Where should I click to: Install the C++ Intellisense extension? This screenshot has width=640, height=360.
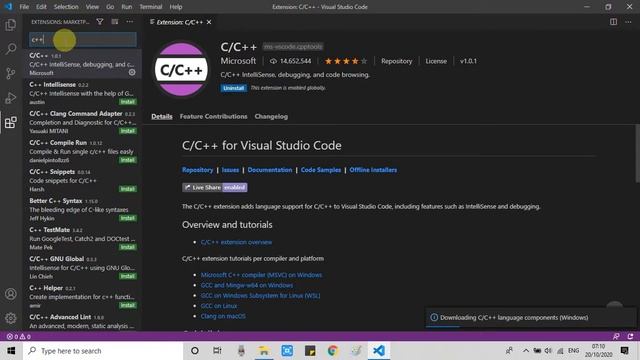(127, 102)
